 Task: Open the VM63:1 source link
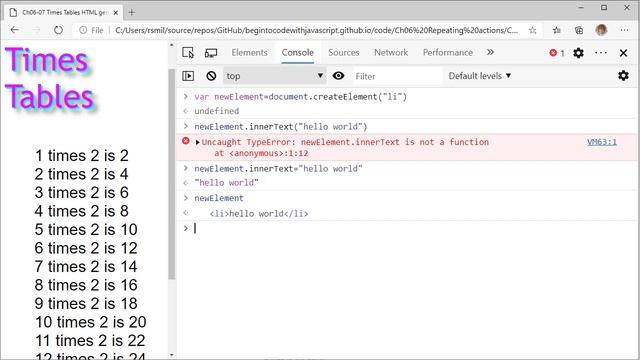click(602, 142)
